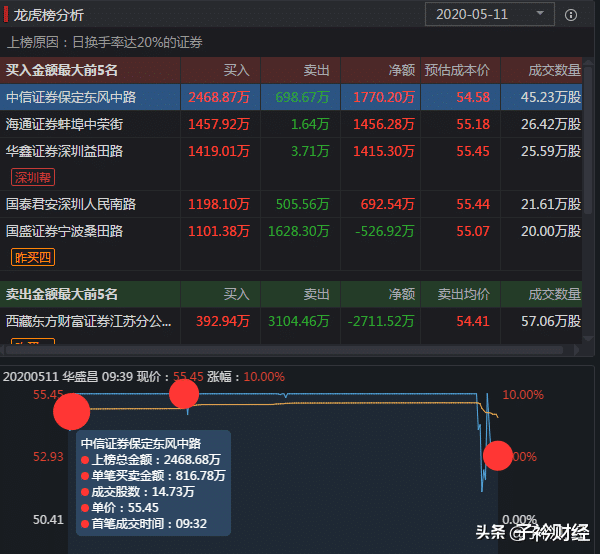This screenshot has width=600, height=554.
Task: Select the 中信证券保定东风中路 row
Action: pyautogui.click(x=291, y=97)
